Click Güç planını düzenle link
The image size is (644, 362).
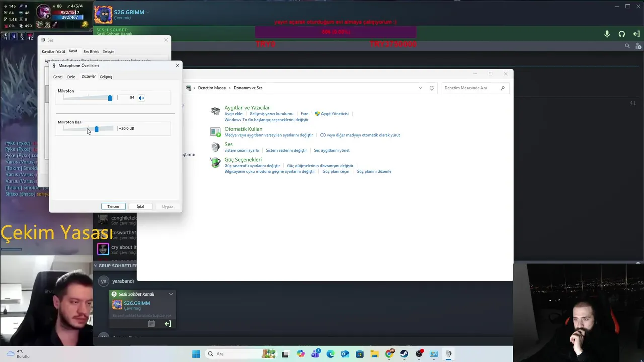point(374,171)
